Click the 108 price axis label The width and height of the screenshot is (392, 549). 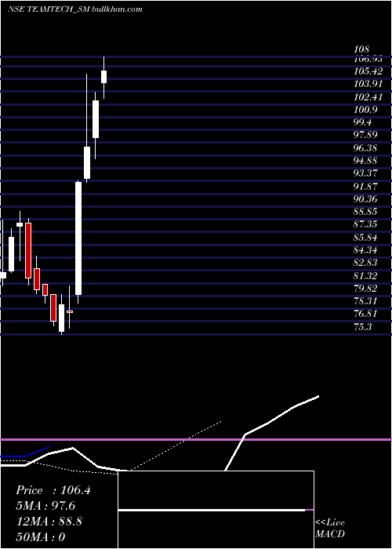(x=361, y=49)
